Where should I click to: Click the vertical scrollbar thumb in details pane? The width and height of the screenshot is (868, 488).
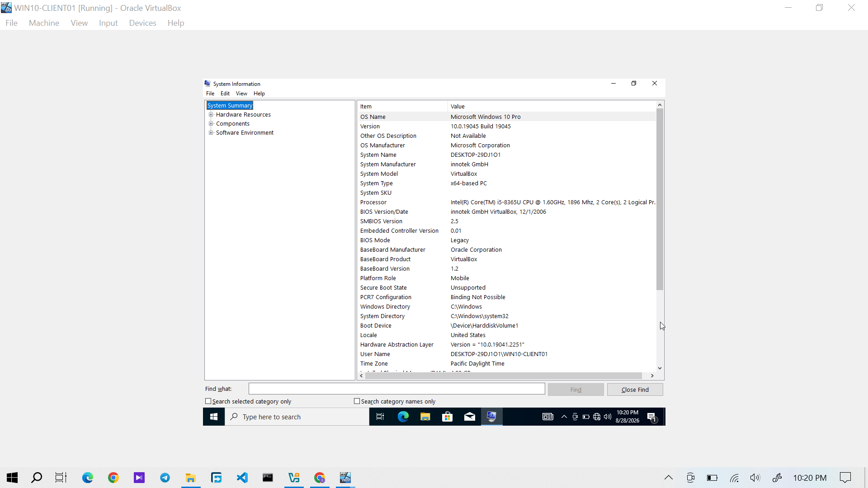tap(660, 199)
